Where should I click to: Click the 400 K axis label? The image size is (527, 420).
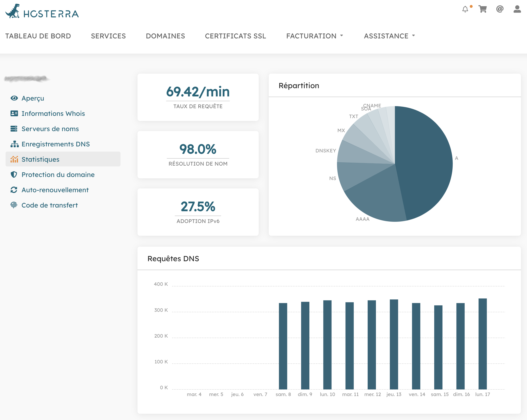pyautogui.click(x=161, y=284)
